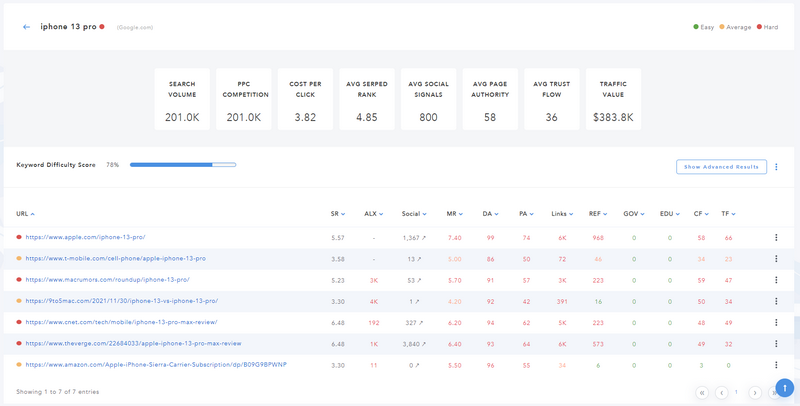
Task: Click the Show Advanced Results button
Action: point(721,167)
